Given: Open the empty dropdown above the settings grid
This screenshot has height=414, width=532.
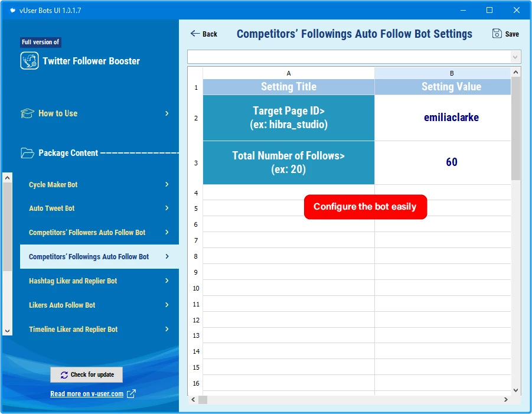Looking at the screenshot, I should point(354,57).
